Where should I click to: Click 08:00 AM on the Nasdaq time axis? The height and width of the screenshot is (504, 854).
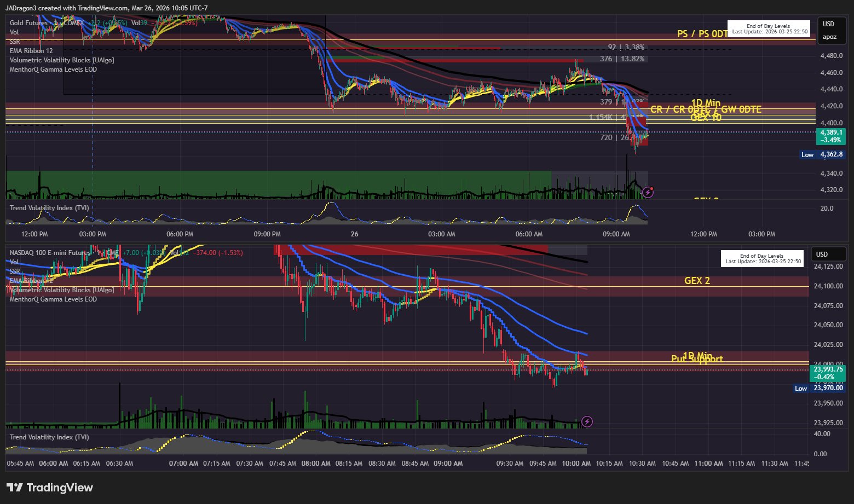(316, 464)
